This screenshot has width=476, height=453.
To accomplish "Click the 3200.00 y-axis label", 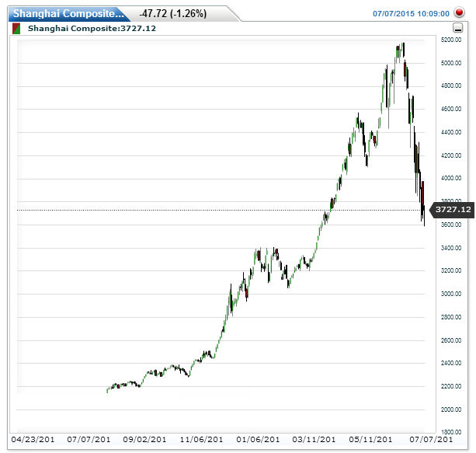I will click(451, 270).
